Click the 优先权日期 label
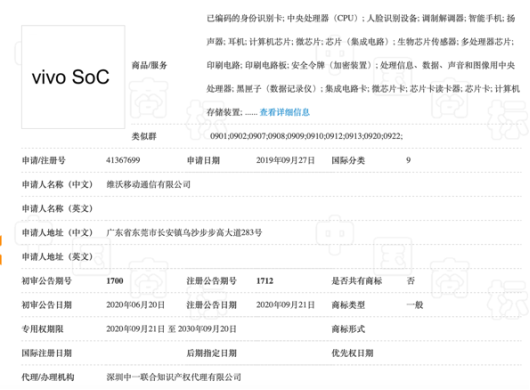 point(352,353)
